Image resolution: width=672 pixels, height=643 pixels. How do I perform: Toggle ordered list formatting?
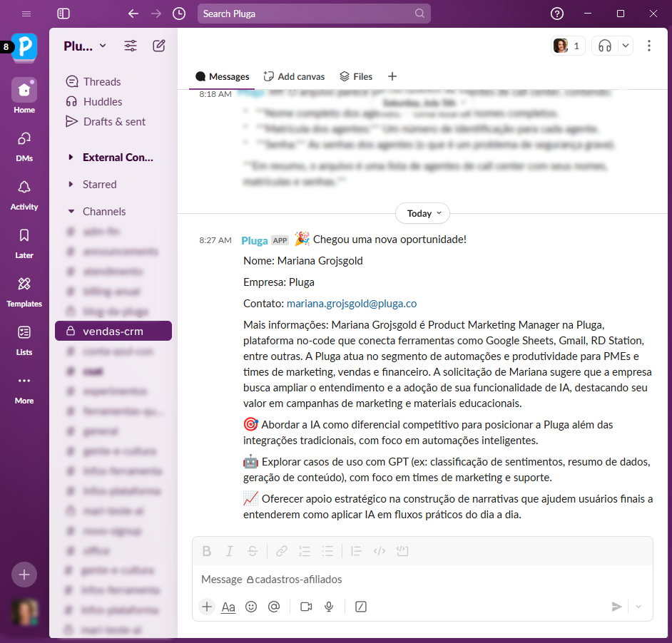[305, 551]
